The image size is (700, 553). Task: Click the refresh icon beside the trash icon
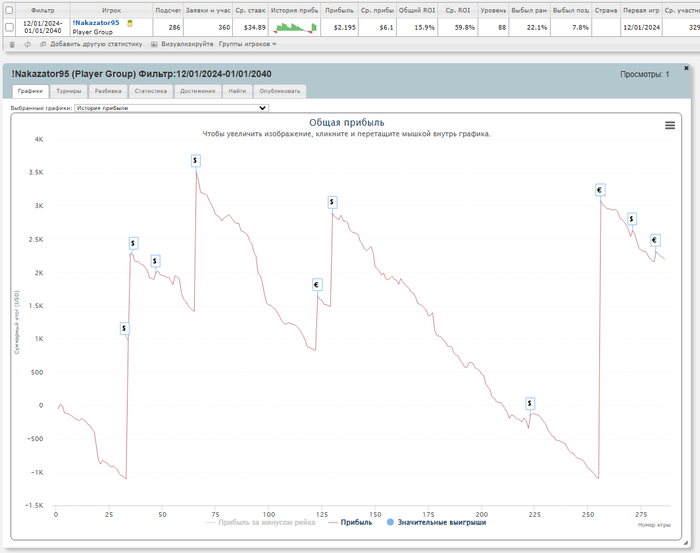coord(28,44)
